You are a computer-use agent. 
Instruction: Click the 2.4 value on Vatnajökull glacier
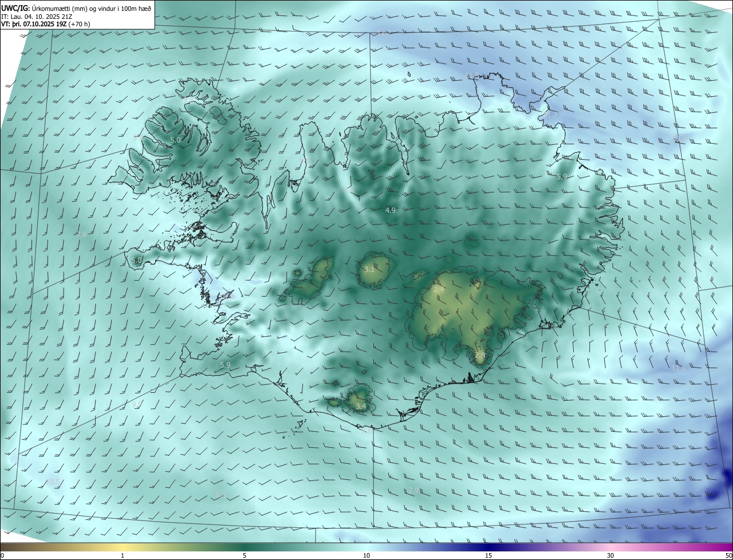(x=439, y=290)
